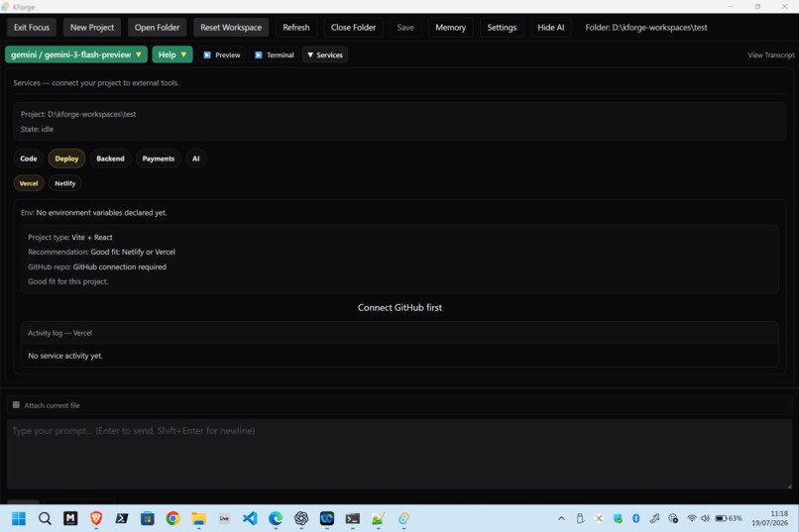
Task: Tick the Attach current file checkbox
Action: tap(16, 405)
